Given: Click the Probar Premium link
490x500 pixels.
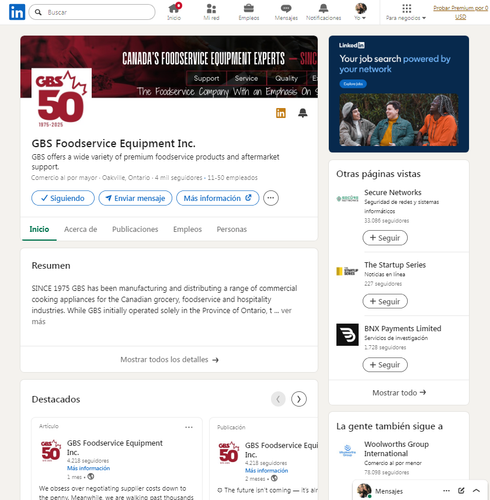Looking at the screenshot, I should tap(461, 12).
